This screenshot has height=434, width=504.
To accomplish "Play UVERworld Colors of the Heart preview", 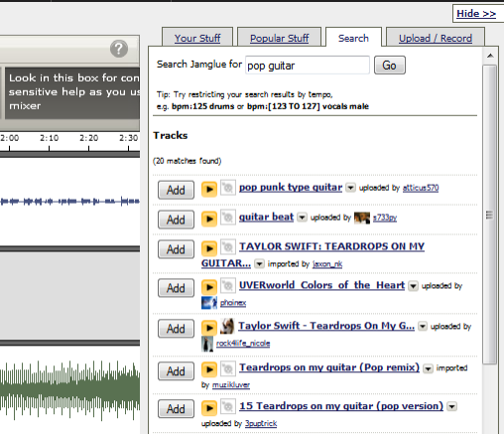I will pyautogui.click(x=209, y=287).
